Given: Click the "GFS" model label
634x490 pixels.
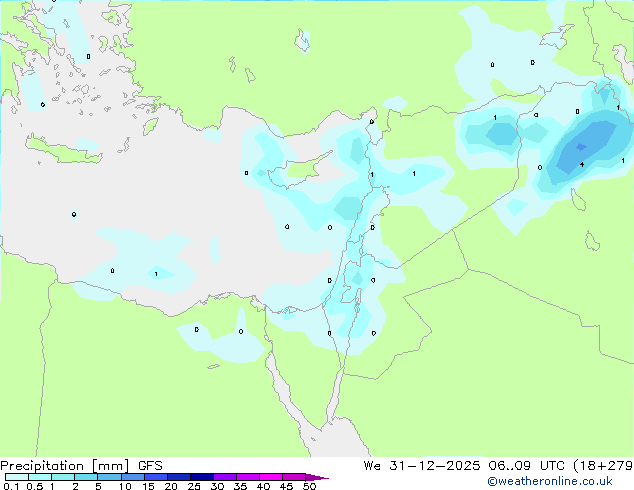Looking at the screenshot, I should (150, 466).
